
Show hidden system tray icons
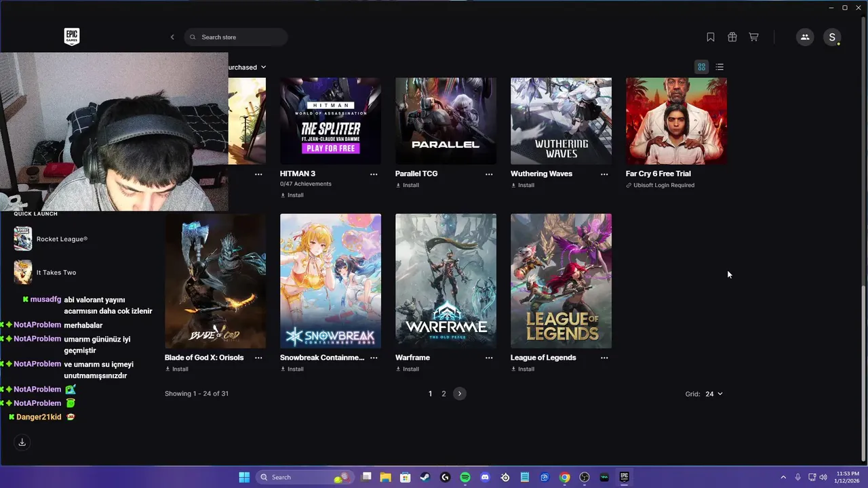[783, 477]
